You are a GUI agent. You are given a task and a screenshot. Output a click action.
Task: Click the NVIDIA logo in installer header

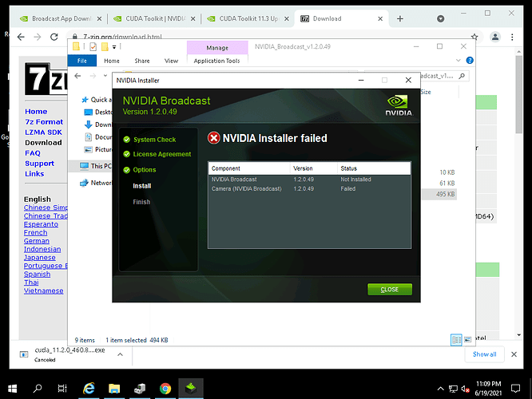[399, 105]
